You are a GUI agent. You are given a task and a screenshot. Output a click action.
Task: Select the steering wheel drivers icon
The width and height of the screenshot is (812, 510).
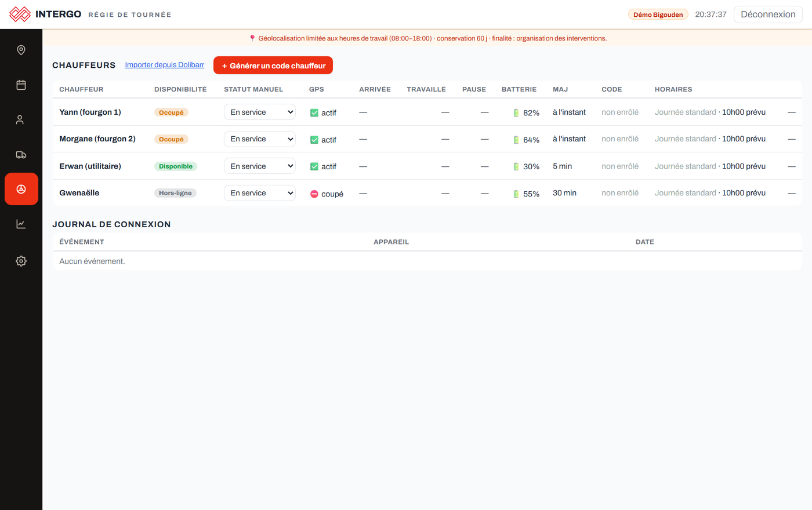coord(21,189)
